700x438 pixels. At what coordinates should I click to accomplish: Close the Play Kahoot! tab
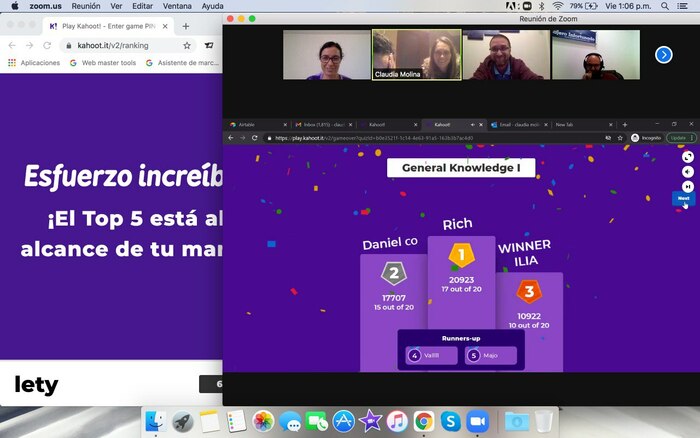pos(165,26)
